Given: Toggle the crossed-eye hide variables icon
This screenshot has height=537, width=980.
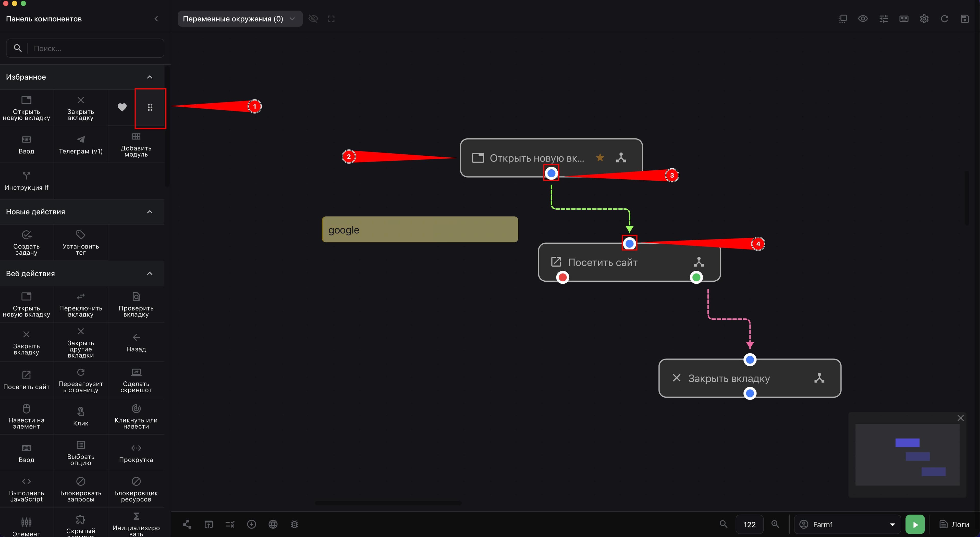Looking at the screenshot, I should (x=313, y=19).
